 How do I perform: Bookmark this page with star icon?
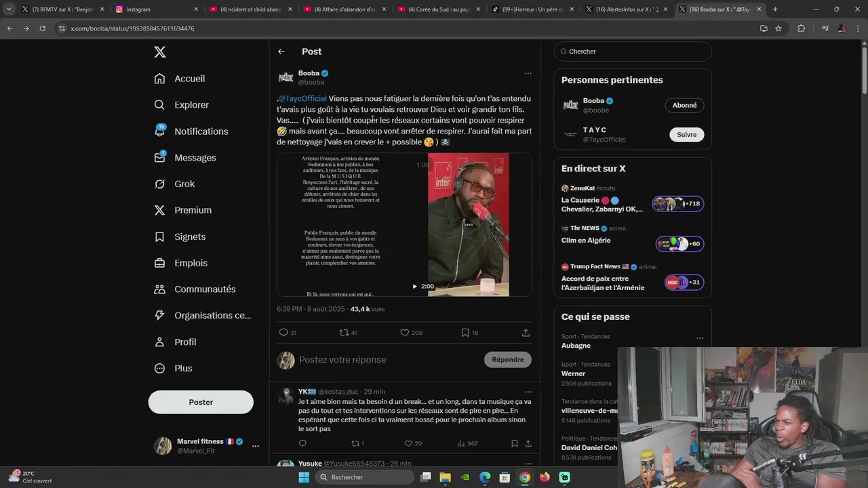pyautogui.click(x=778, y=28)
